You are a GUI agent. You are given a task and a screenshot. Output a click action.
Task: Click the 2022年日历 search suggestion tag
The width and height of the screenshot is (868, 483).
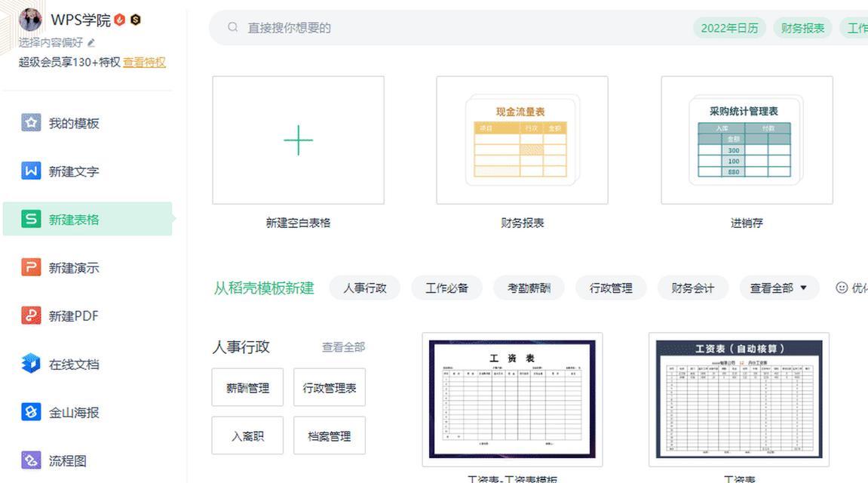(729, 28)
